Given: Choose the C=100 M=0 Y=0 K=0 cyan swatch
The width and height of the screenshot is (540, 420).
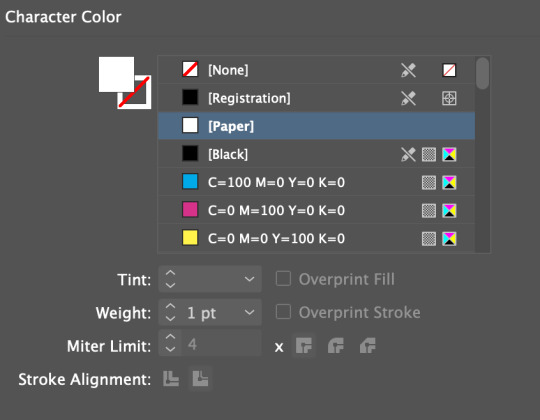Looking at the screenshot, I should tap(316, 182).
